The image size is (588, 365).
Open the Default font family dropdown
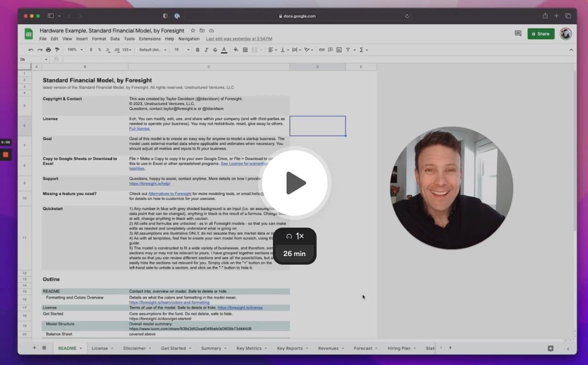(153, 50)
